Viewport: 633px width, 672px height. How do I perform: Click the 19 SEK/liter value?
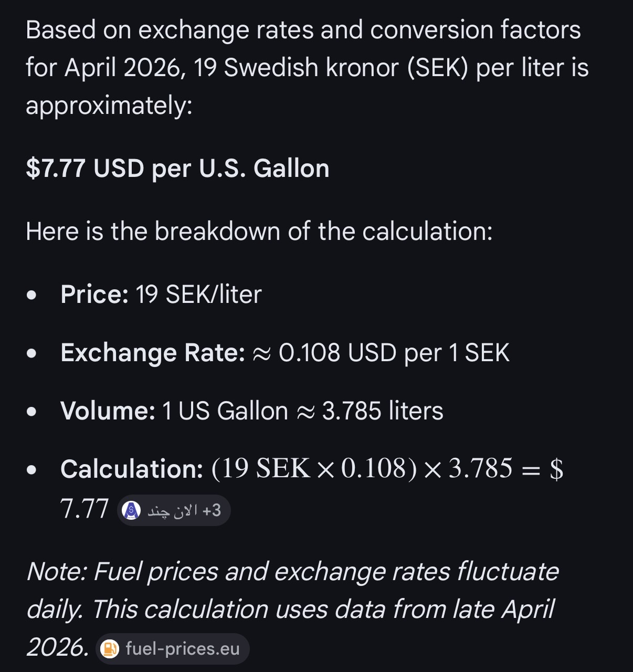pos(198,294)
